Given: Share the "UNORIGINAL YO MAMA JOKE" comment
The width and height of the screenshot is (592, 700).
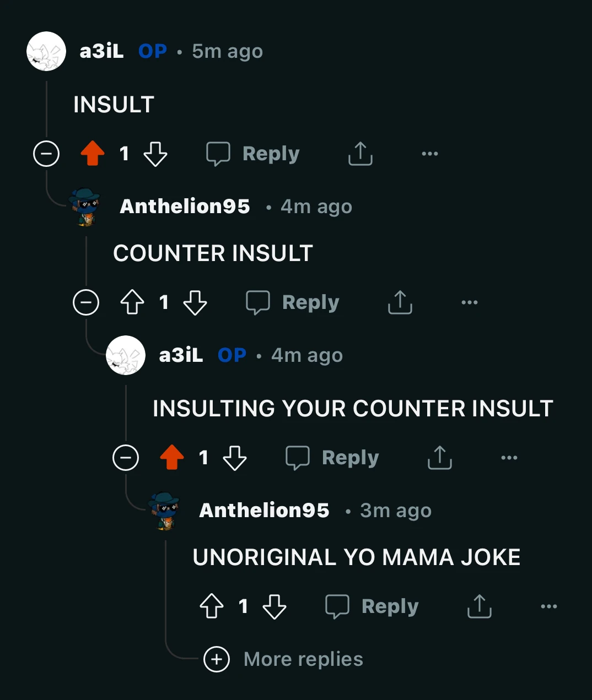Looking at the screenshot, I should point(479,606).
